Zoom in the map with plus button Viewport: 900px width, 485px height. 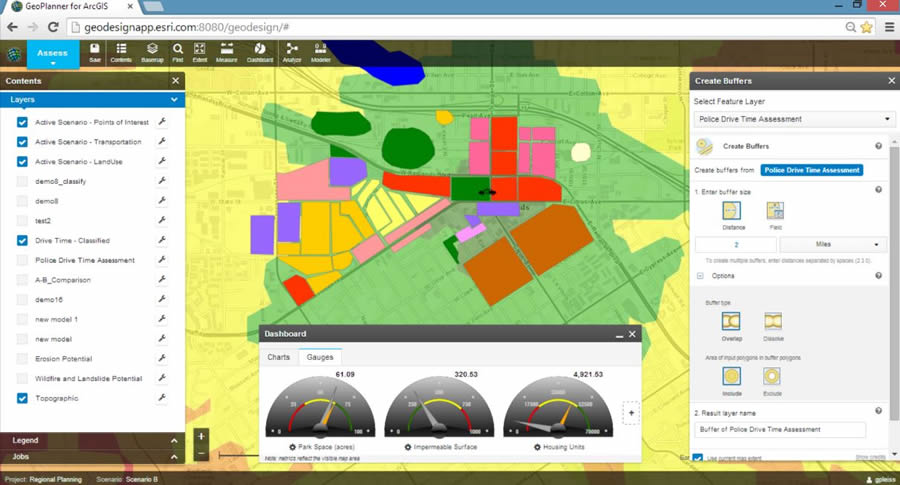click(x=201, y=437)
